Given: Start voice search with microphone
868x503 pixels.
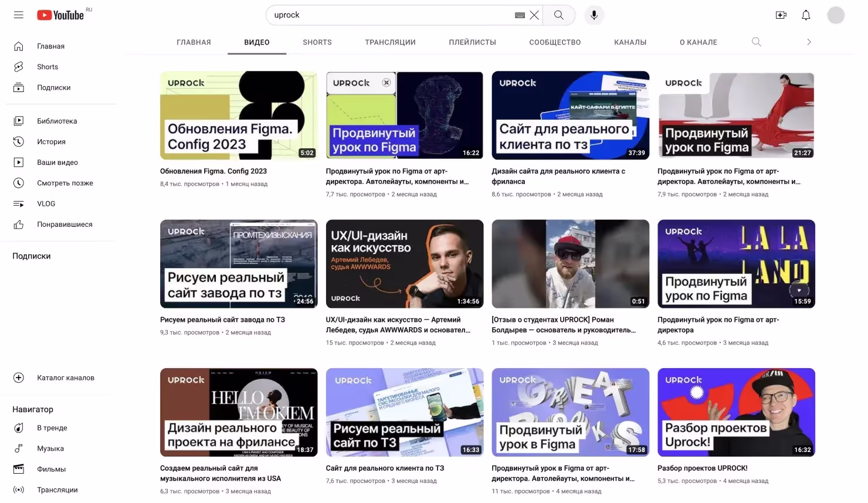Looking at the screenshot, I should pyautogui.click(x=594, y=15).
